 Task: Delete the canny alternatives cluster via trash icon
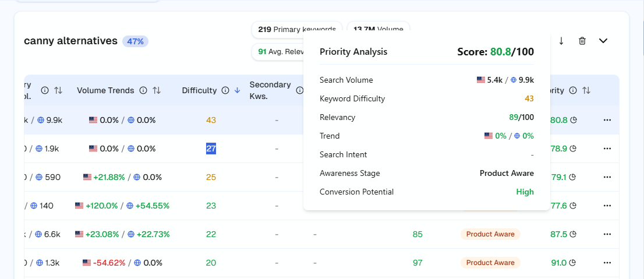[x=582, y=41]
